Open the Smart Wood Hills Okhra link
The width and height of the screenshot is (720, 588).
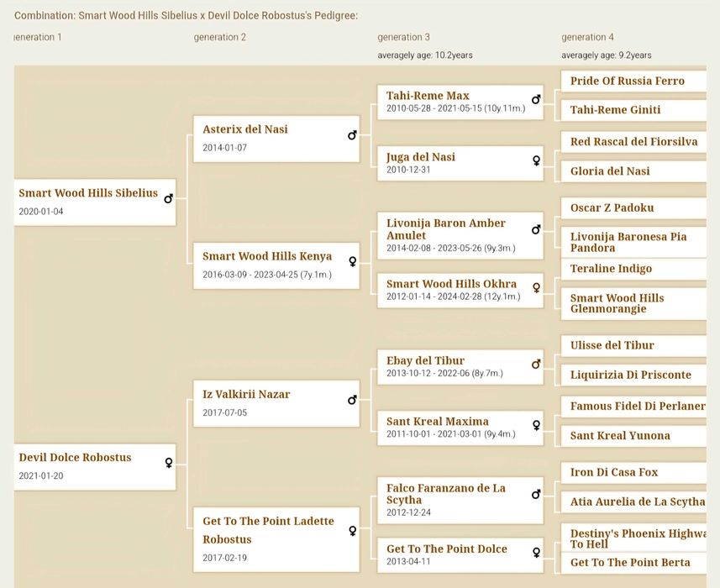point(451,284)
